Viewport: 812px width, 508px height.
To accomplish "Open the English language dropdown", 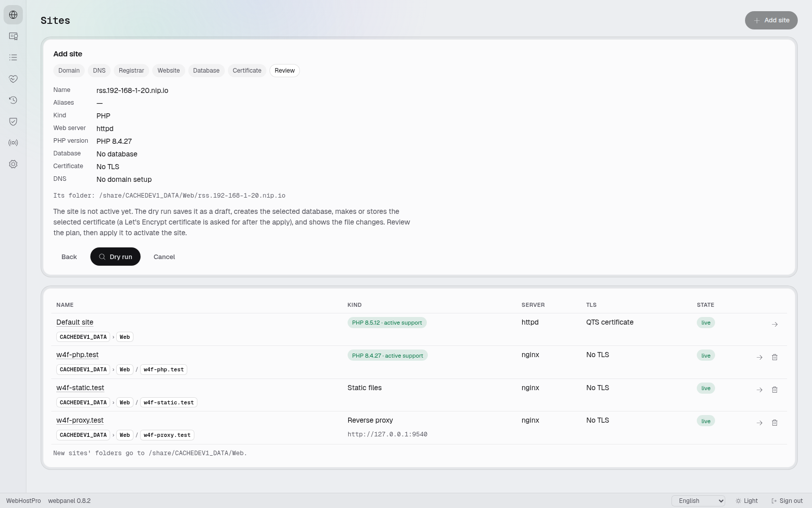I will coord(698,501).
